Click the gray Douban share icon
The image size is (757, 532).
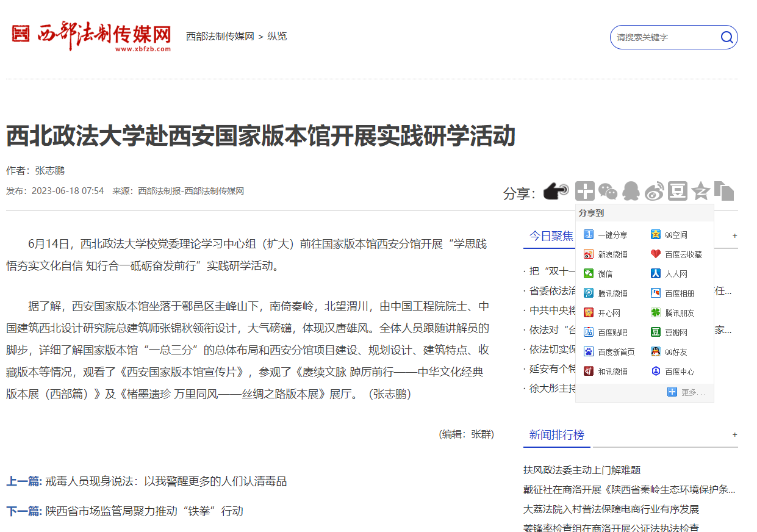point(677,192)
